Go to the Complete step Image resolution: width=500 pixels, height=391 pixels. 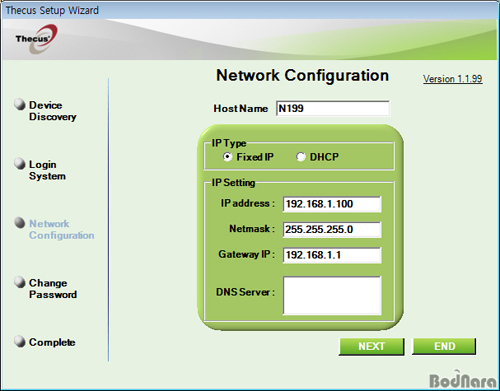52,342
